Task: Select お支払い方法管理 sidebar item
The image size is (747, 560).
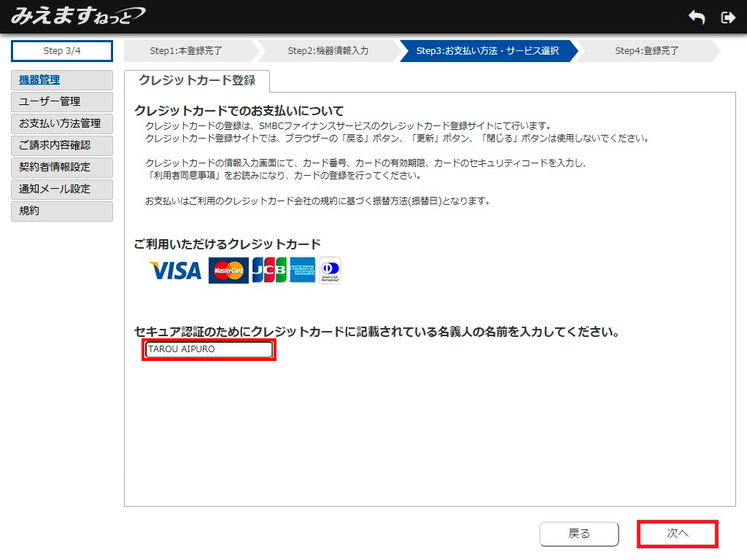Action: [x=62, y=124]
